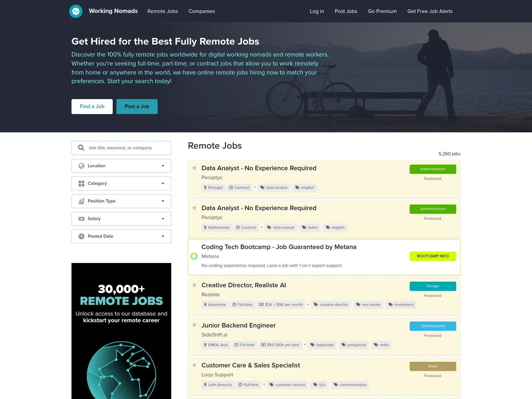Click the Latin America location tag

click(218, 385)
